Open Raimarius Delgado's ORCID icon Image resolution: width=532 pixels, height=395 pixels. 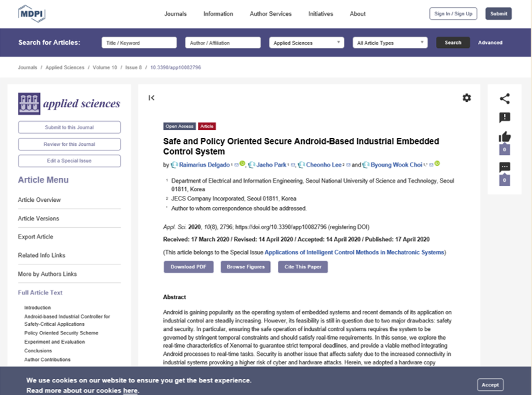243,164
